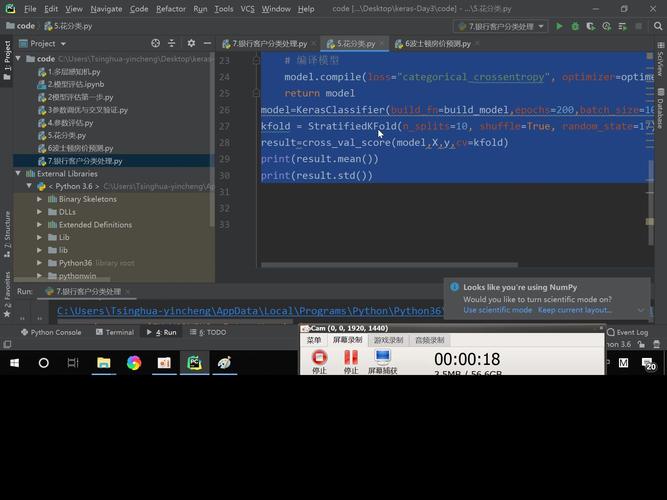Image resolution: width=667 pixels, height=500 pixels.
Task: Click Keep current layout link
Action: (574, 310)
